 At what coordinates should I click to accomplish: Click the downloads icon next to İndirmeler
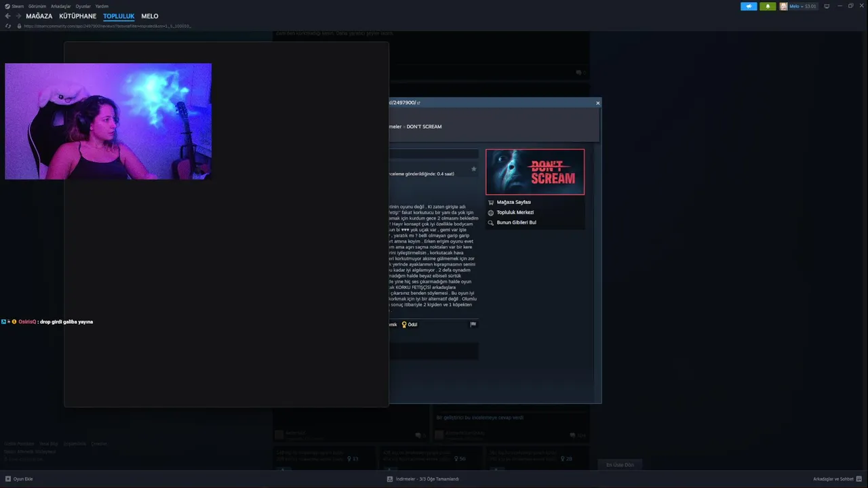click(390, 479)
